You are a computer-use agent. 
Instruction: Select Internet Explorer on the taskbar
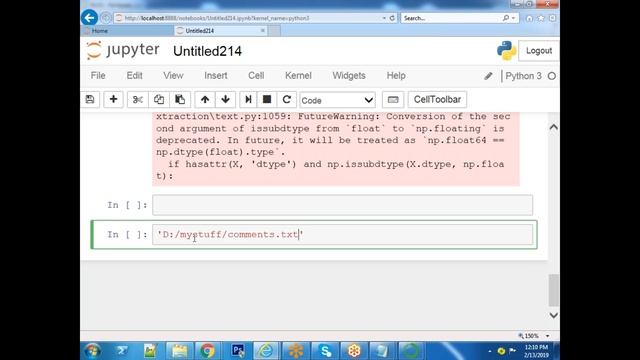click(267, 351)
